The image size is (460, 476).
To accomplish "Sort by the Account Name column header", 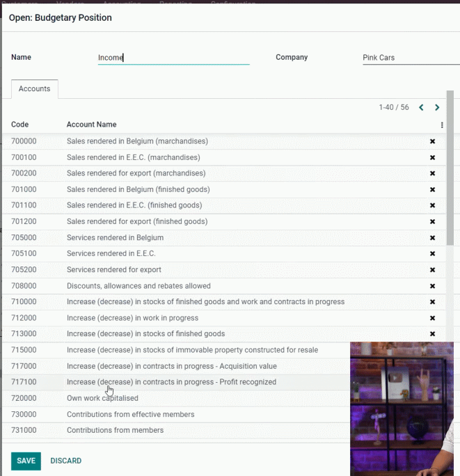I will pos(91,125).
